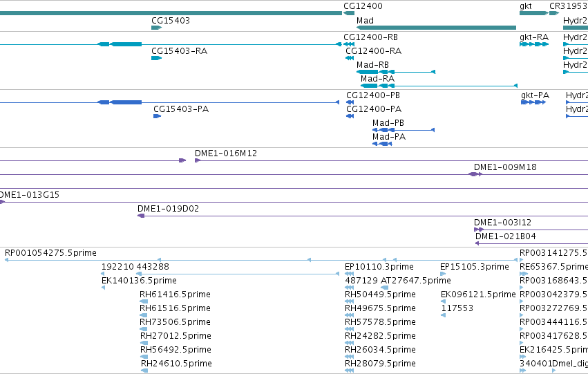The width and height of the screenshot is (588, 374).
Task: Select the CG12400-RA transcript label
Action: click(374, 51)
